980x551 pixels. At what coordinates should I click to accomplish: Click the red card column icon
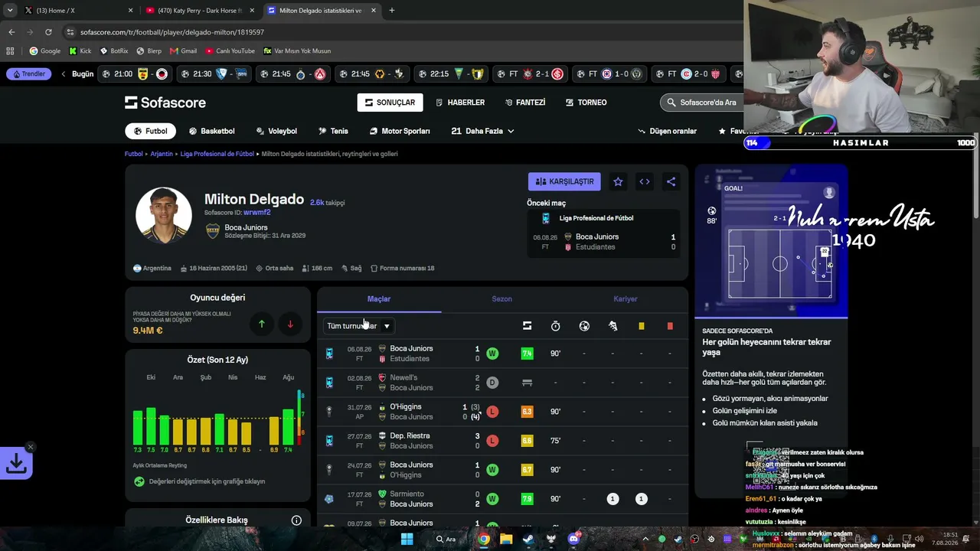coord(670,326)
